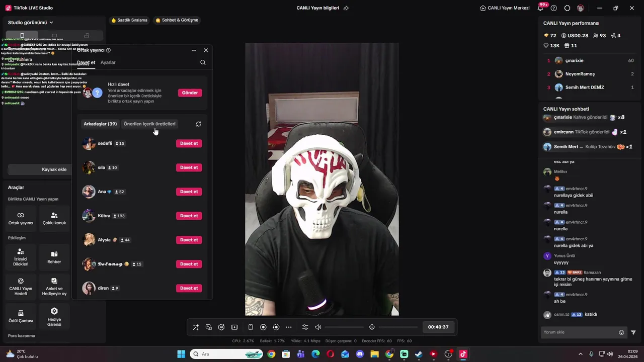Open the 99+ notifications bell
Image resolution: width=644 pixels, height=362 pixels.
pos(541,8)
